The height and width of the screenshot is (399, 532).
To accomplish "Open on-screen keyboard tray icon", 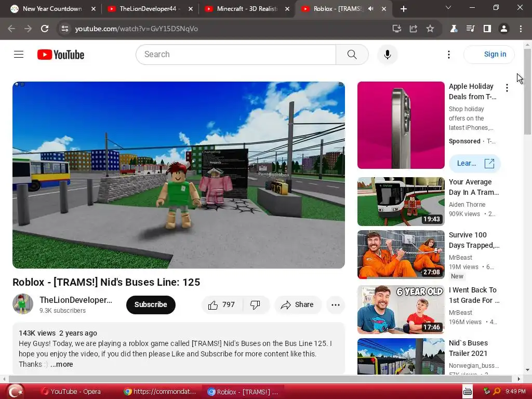I will point(468,392).
